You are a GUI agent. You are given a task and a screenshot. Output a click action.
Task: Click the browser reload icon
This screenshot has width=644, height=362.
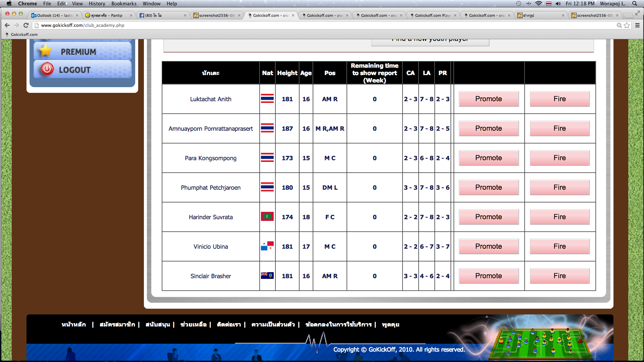(26, 25)
